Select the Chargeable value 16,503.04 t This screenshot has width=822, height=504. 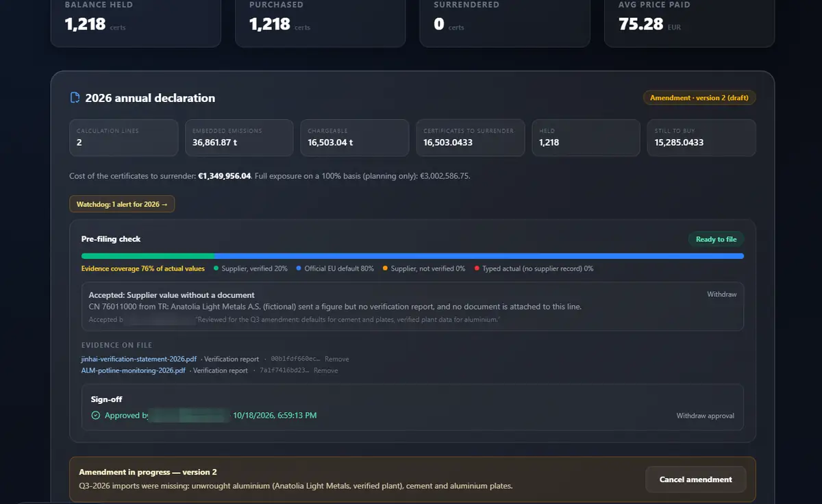pyautogui.click(x=330, y=142)
